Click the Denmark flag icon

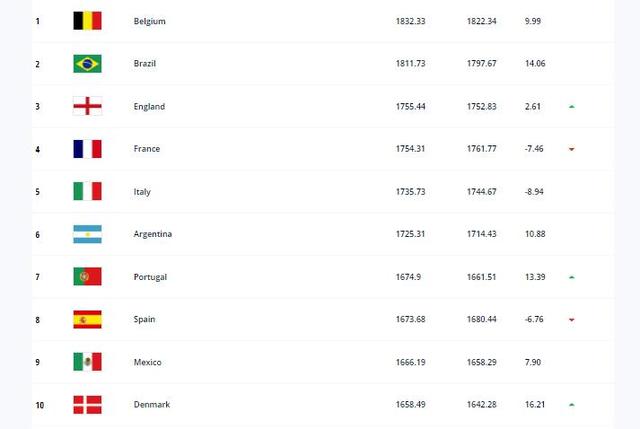tap(87, 405)
